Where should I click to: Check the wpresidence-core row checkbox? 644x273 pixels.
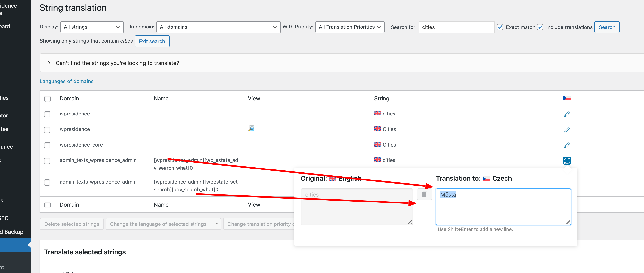[x=47, y=145]
